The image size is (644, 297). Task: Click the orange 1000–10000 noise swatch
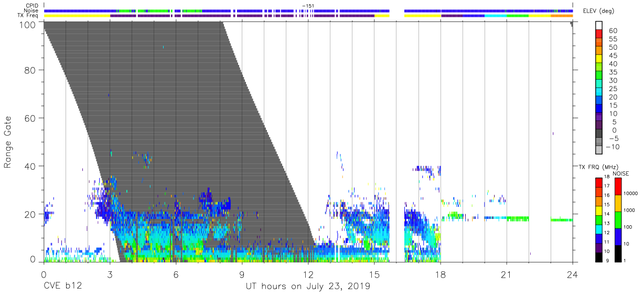[617, 202]
